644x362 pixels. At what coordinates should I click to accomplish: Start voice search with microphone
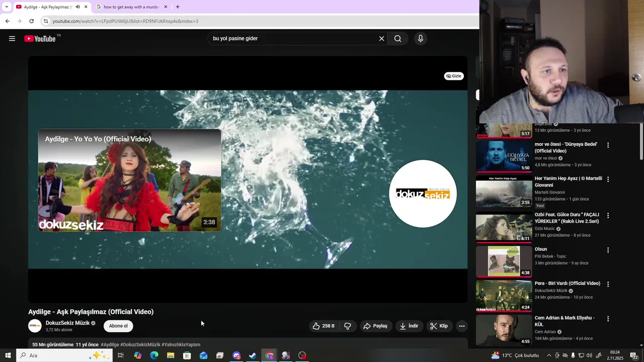click(421, 39)
